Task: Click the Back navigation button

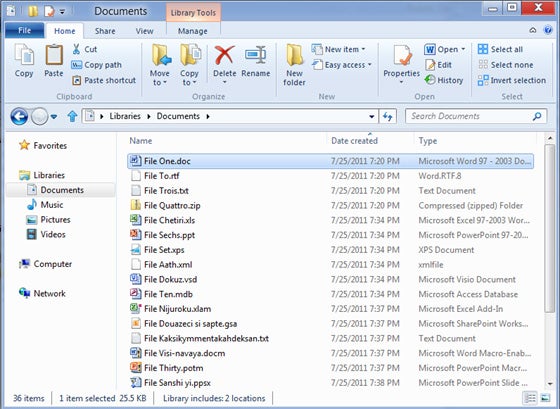Action: tap(19, 116)
